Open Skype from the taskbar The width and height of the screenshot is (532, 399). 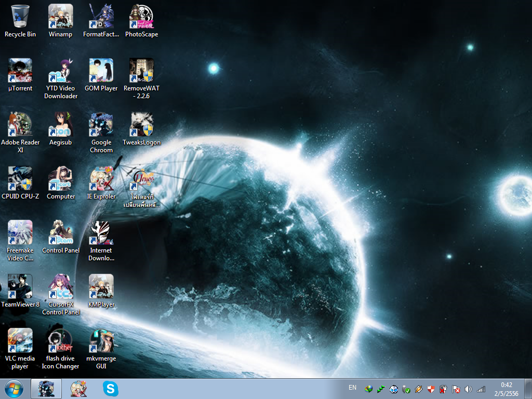[111, 389]
